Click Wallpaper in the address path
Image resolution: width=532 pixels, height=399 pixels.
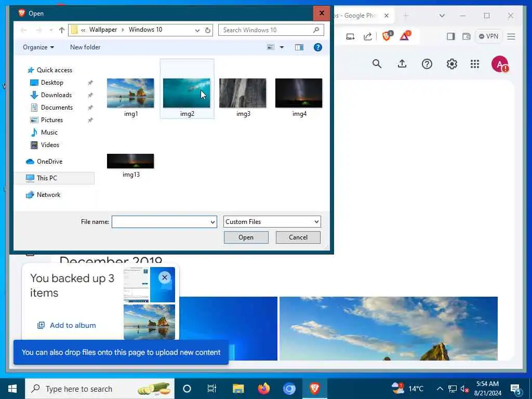pos(103,30)
